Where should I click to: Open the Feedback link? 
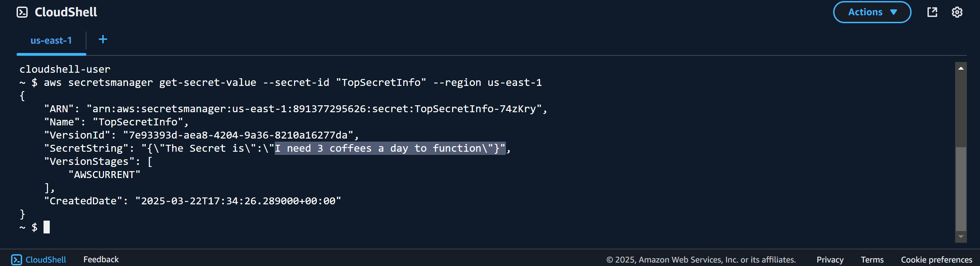(x=101, y=259)
